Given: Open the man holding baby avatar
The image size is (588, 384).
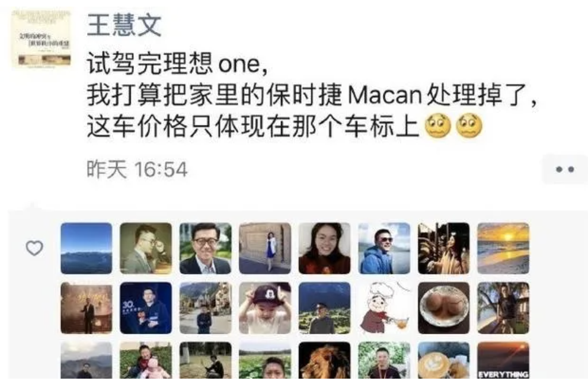Looking at the screenshot, I should click(x=146, y=360).
